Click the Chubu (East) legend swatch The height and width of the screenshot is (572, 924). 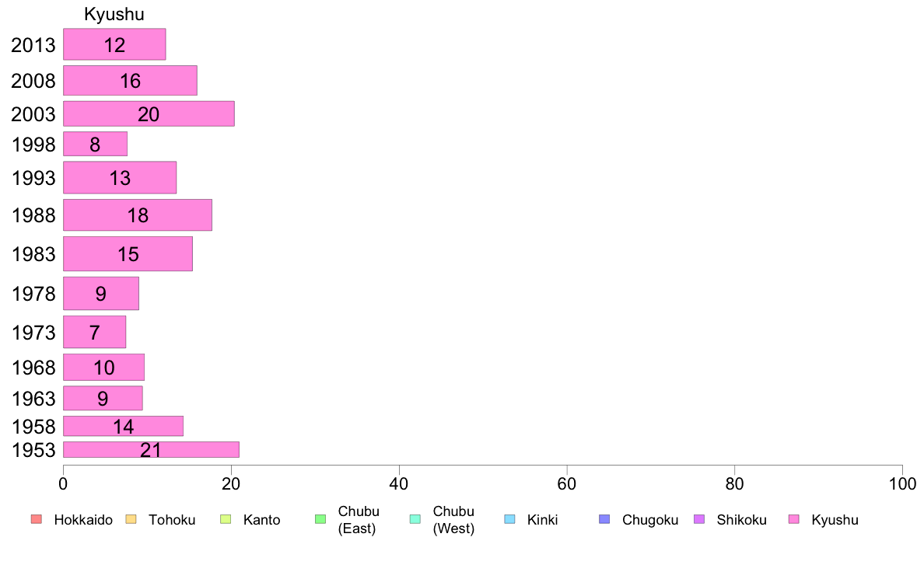320,519
